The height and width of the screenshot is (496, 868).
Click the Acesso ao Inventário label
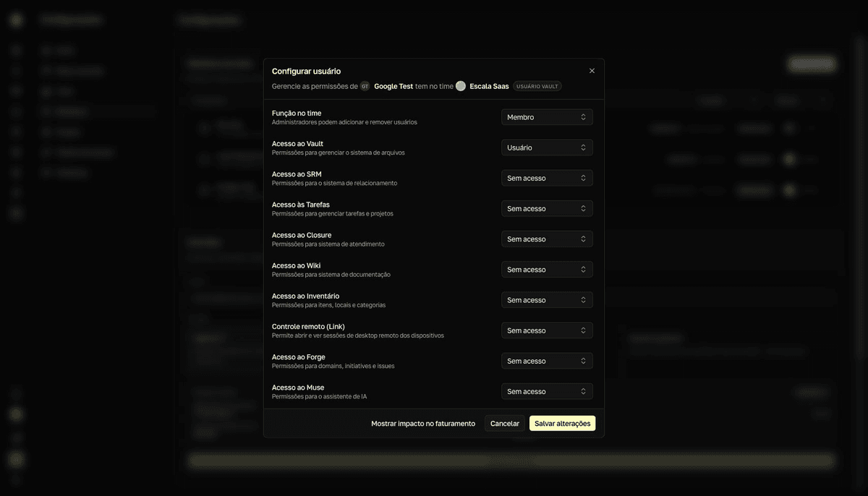(x=305, y=296)
